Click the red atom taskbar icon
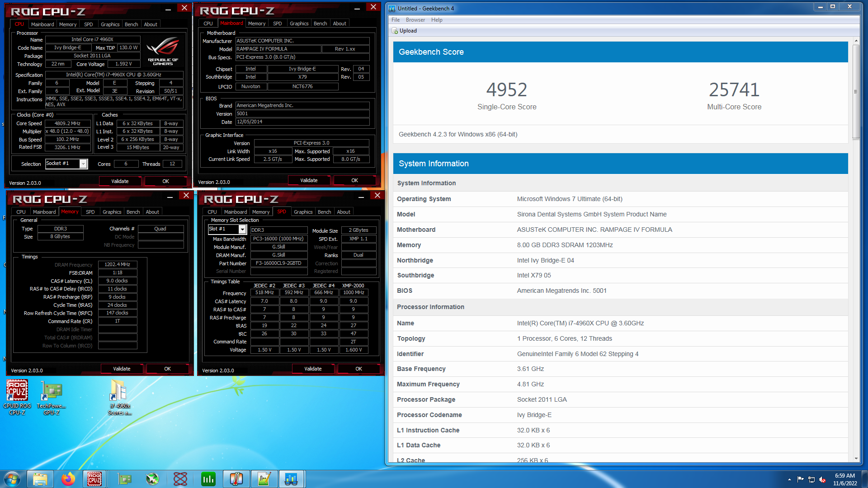 pyautogui.click(x=180, y=479)
